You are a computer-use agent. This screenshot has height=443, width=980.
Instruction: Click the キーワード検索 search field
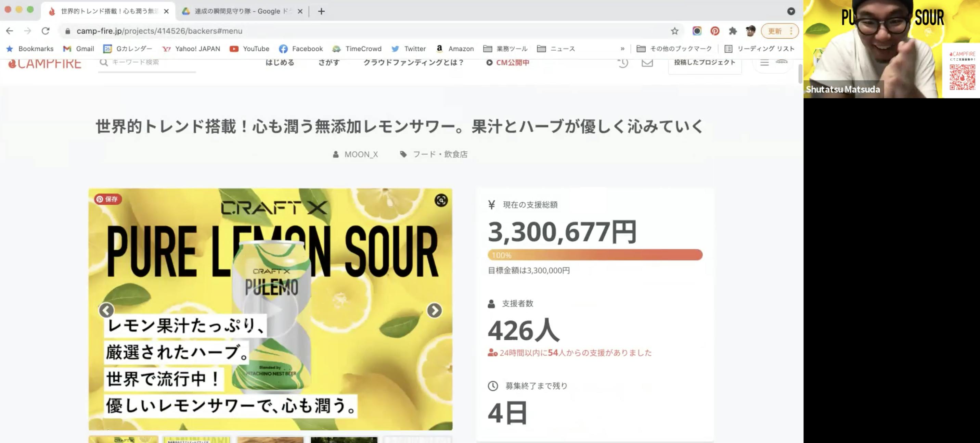pyautogui.click(x=149, y=62)
